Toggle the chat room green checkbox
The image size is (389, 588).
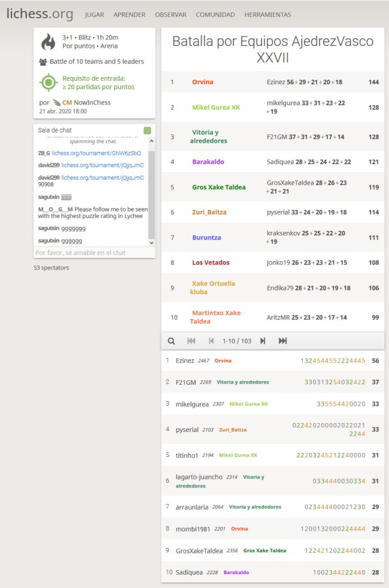147,131
